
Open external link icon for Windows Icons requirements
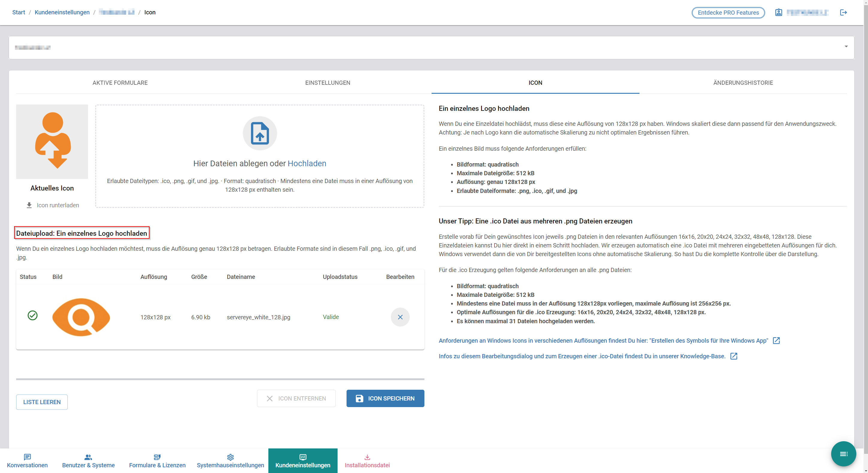tap(776, 341)
